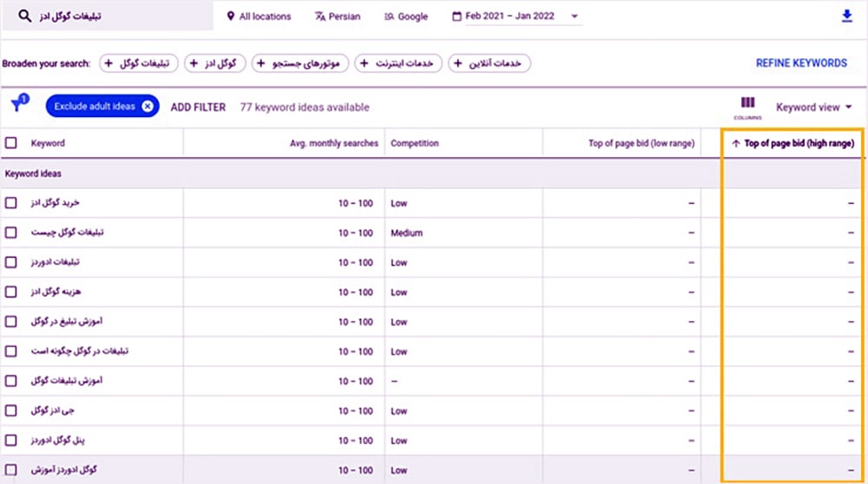This screenshot has width=868, height=484.
Task: Click keyword جی ادز گوگل
Action: click(x=52, y=410)
